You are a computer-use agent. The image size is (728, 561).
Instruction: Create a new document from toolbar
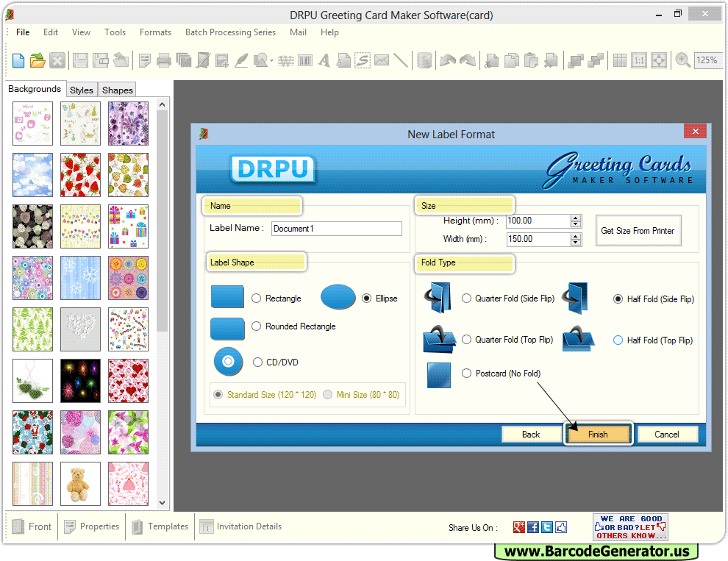click(x=18, y=60)
